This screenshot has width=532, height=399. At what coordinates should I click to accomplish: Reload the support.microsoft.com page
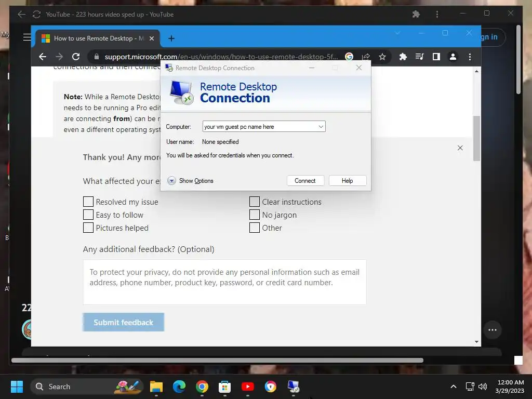point(76,57)
